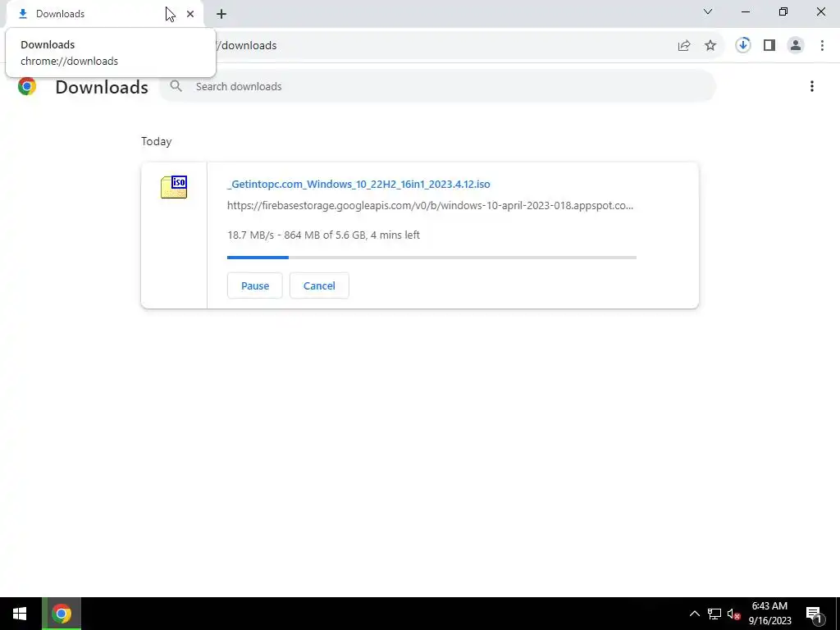The image size is (840, 630).
Task: Click the Today date heading
Action: tap(157, 141)
